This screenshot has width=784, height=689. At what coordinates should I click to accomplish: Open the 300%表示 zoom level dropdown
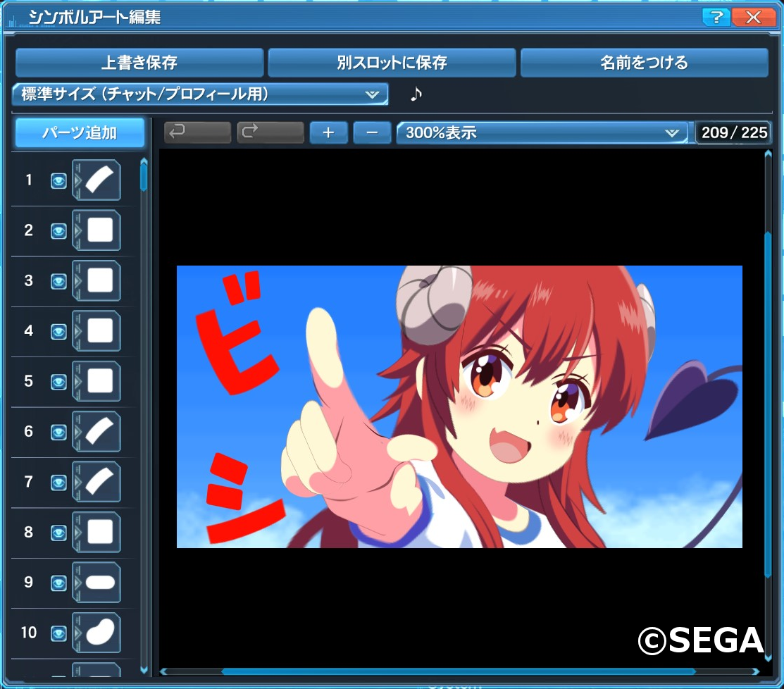[542, 132]
